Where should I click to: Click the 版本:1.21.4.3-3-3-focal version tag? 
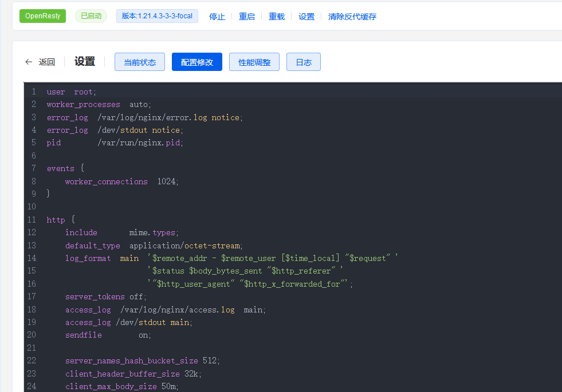157,16
